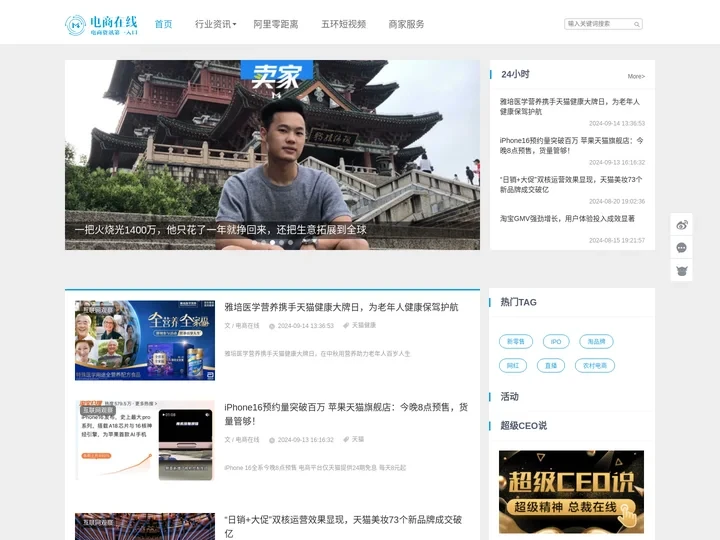Click tag icon next to 天猫 label
The width and height of the screenshot is (720, 540).
[346, 439]
